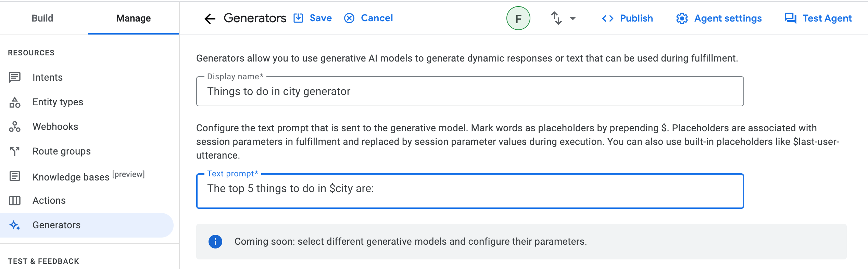The height and width of the screenshot is (269, 868).
Task: Click the Entity types shapes icon
Action: click(15, 102)
